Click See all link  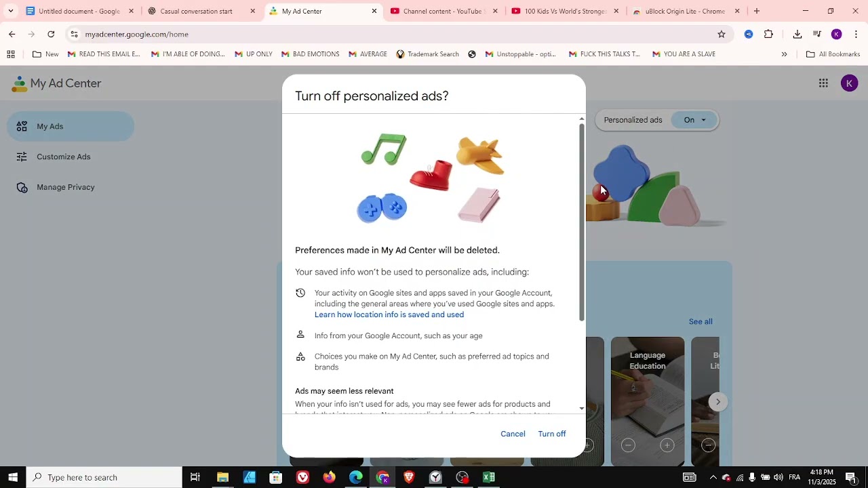click(x=701, y=322)
